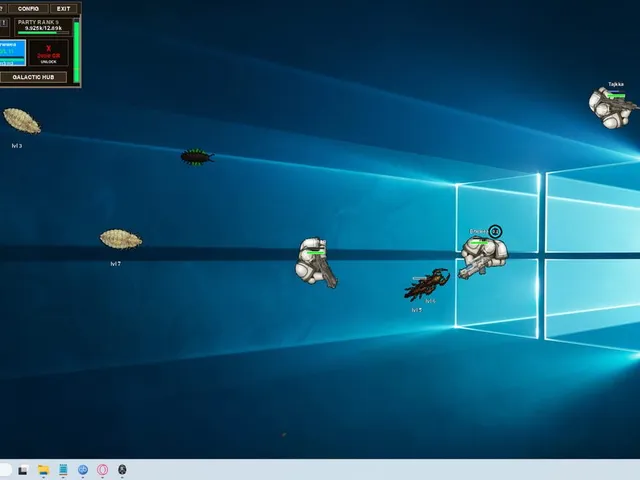This screenshot has width=640, height=480.
Task: Open the dark helmet game taskbar icon
Action: coord(122,469)
